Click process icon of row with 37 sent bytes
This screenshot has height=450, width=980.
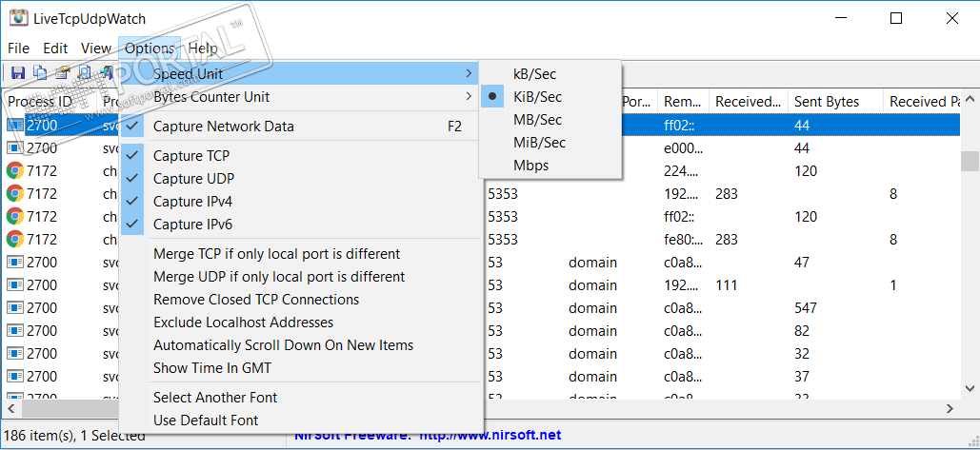click(x=14, y=377)
